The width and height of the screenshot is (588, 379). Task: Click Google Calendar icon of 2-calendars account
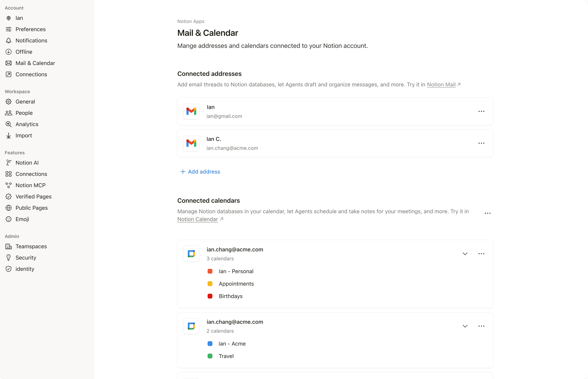coord(191,326)
